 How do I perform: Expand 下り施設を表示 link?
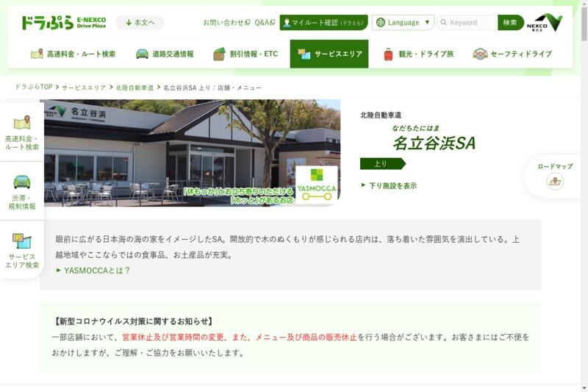pyautogui.click(x=389, y=186)
